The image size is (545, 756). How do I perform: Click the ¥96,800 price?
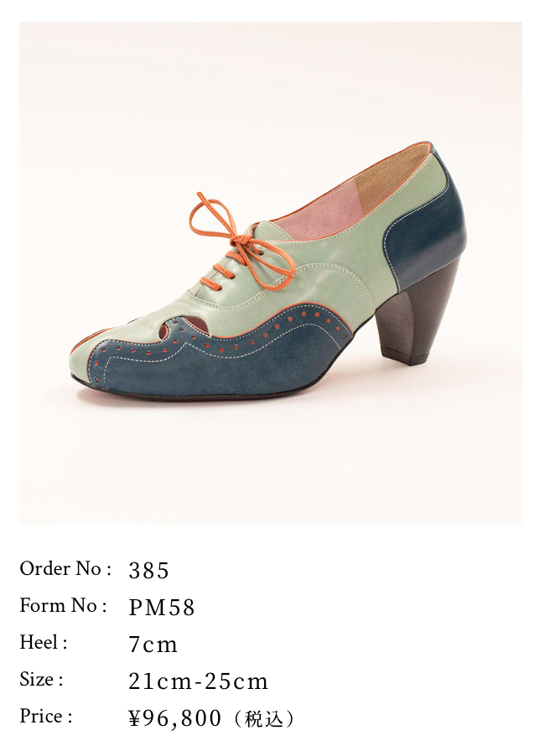click(x=175, y=718)
